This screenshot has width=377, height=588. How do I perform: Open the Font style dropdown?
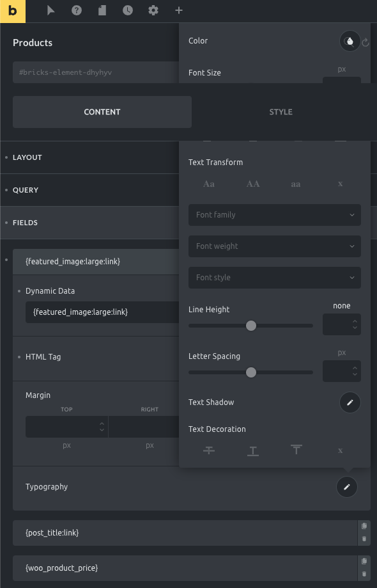[x=275, y=278]
